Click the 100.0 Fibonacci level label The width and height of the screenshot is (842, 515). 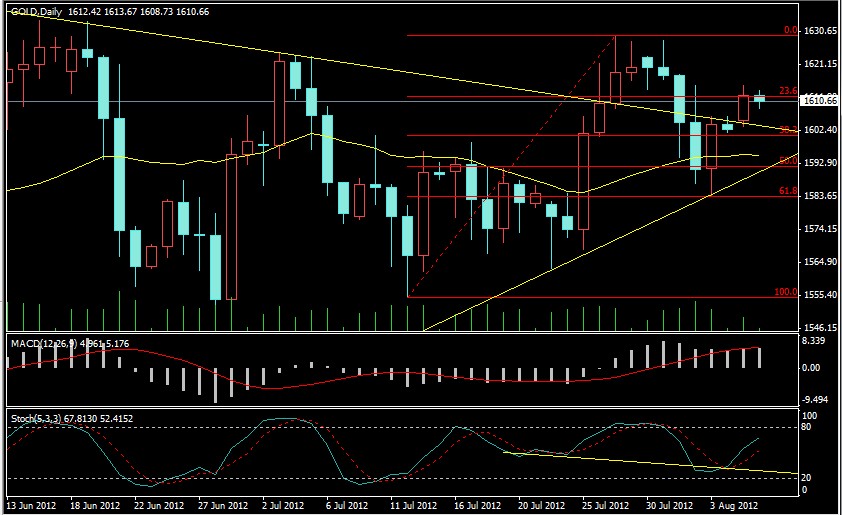click(x=786, y=292)
